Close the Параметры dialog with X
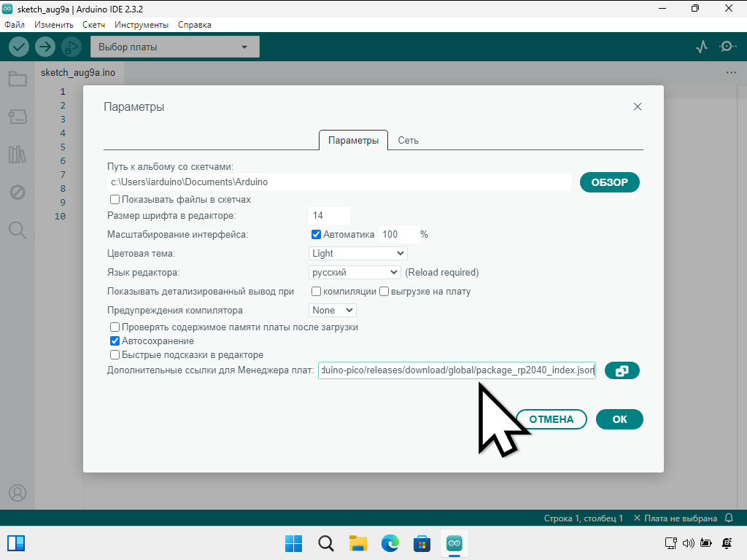The height and width of the screenshot is (560, 747). 638,106
